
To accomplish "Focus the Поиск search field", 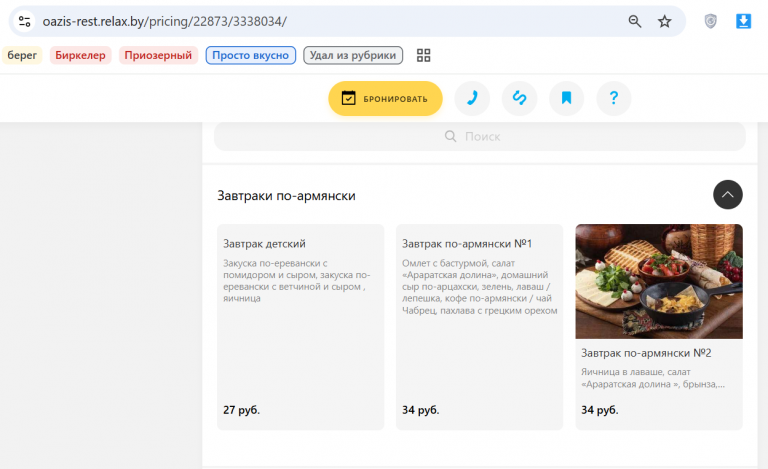I will click(480, 136).
